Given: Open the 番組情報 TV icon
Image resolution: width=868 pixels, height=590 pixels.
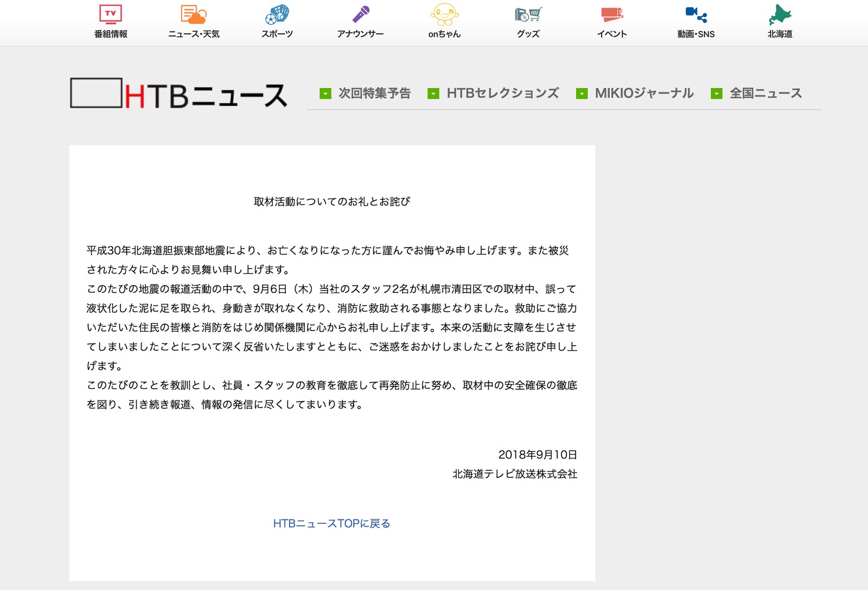Looking at the screenshot, I should click(111, 14).
